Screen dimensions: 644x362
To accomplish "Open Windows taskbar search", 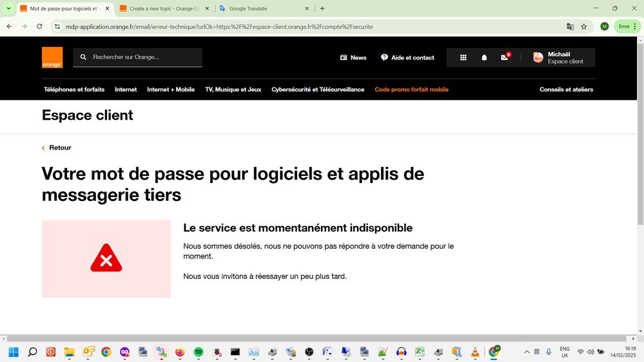I will (x=32, y=352).
